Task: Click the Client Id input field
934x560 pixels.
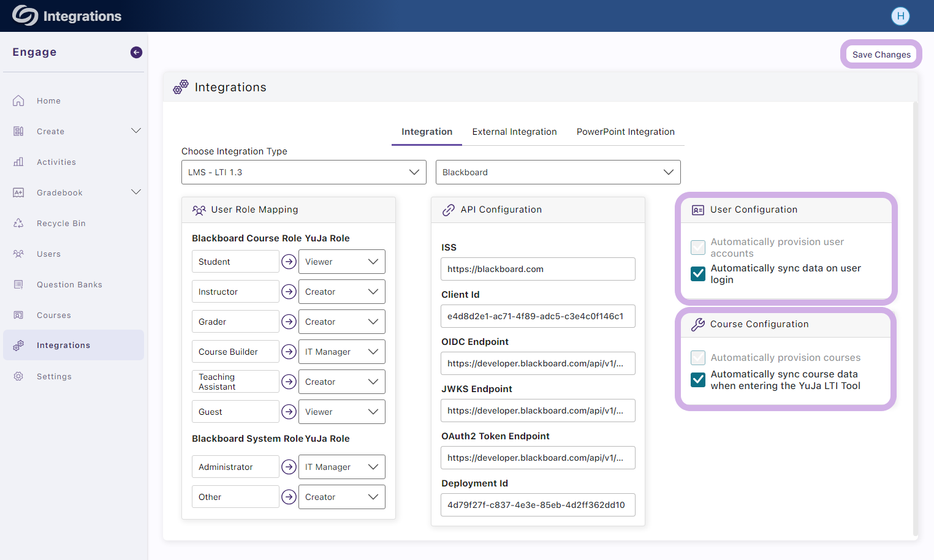Action: point(537,316)
